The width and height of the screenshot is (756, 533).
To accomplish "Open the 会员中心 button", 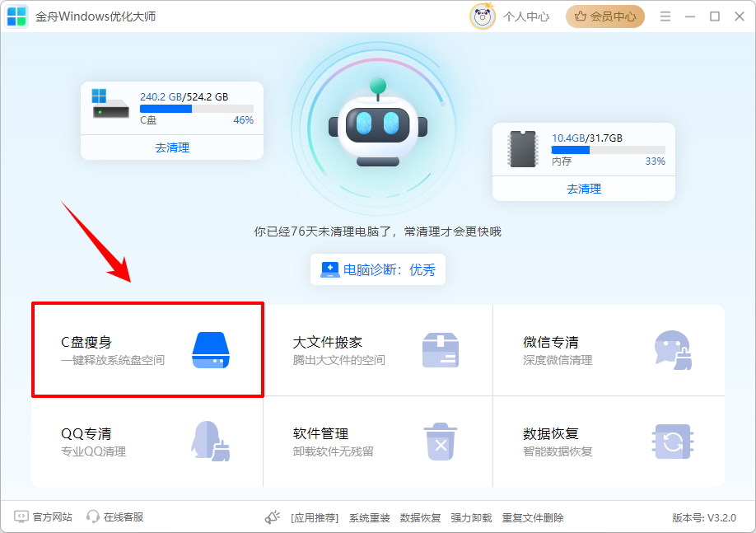I will 605,16.
